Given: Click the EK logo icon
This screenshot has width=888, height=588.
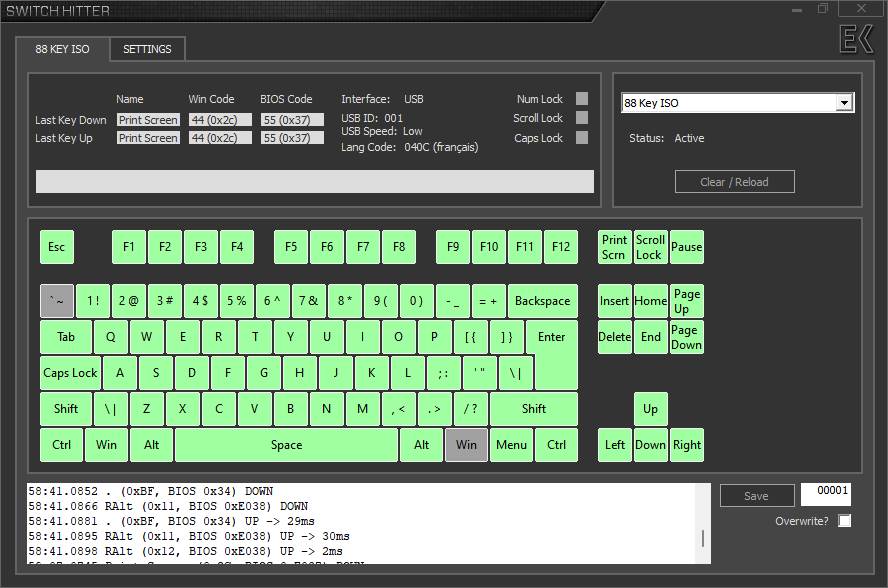Looking at the screenshot, I should pyautogui.click(x=856, y=39).
